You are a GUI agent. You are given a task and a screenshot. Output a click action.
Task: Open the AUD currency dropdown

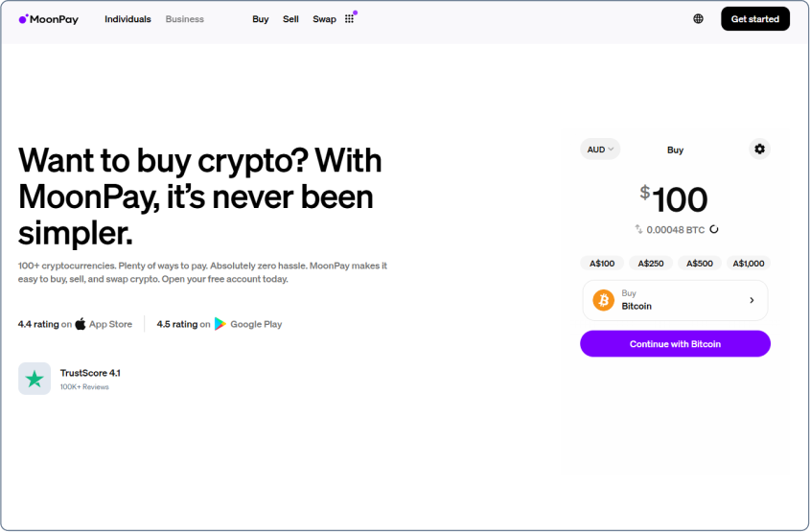click(600, 150)
